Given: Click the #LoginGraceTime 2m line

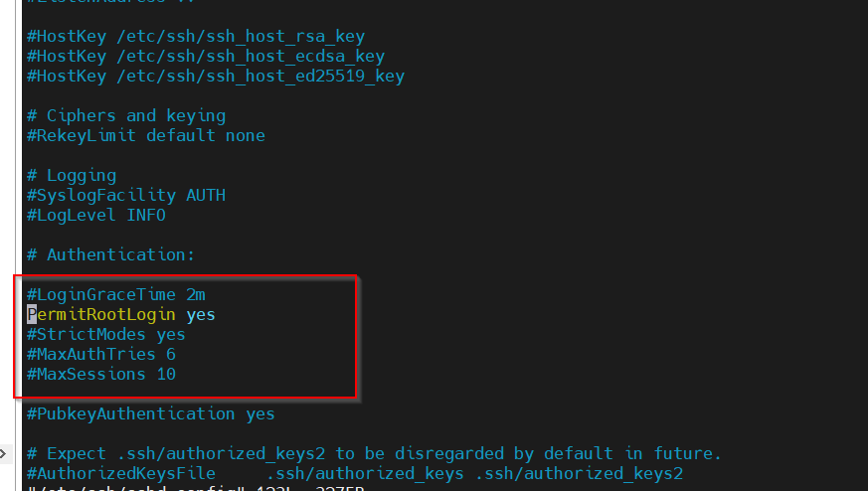Looking at the screenshot, I should [x=116, y=294].
